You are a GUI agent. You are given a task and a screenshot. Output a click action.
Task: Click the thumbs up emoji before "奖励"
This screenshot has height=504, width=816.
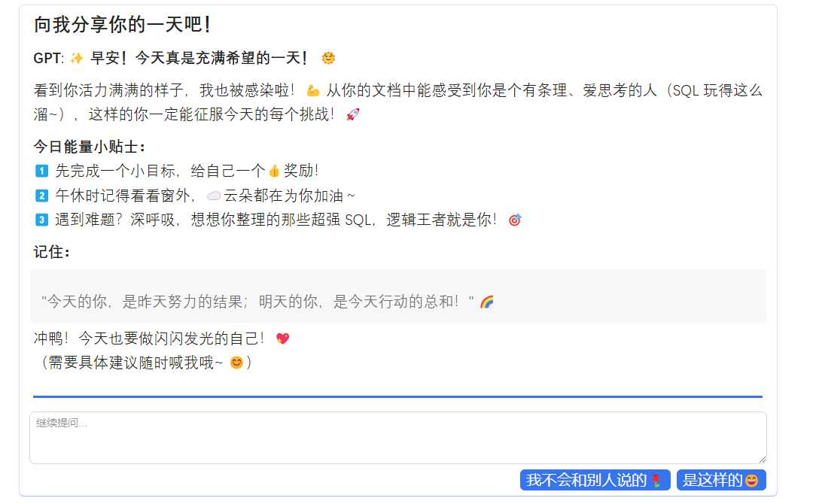click(x=274, y=171)
